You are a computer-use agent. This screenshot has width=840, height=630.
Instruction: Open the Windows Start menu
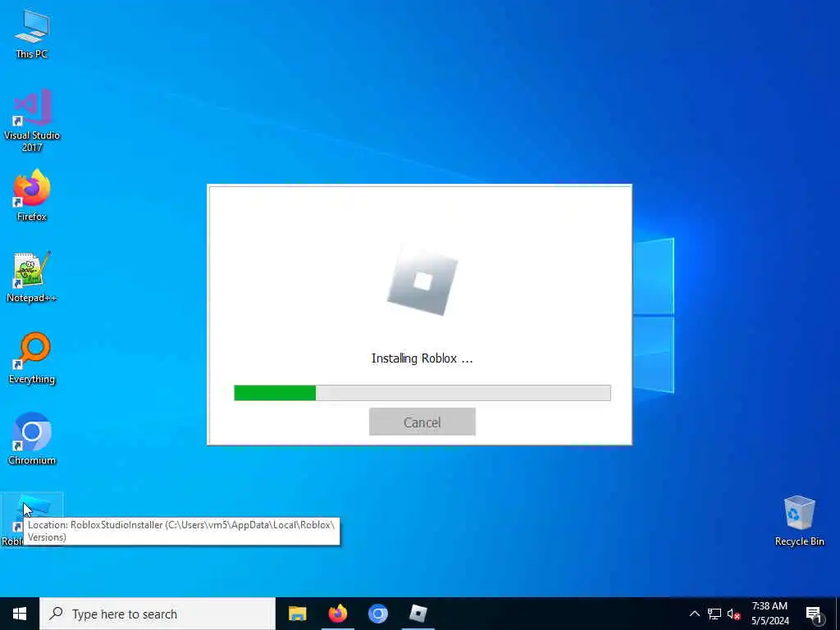tap(20, 614)
